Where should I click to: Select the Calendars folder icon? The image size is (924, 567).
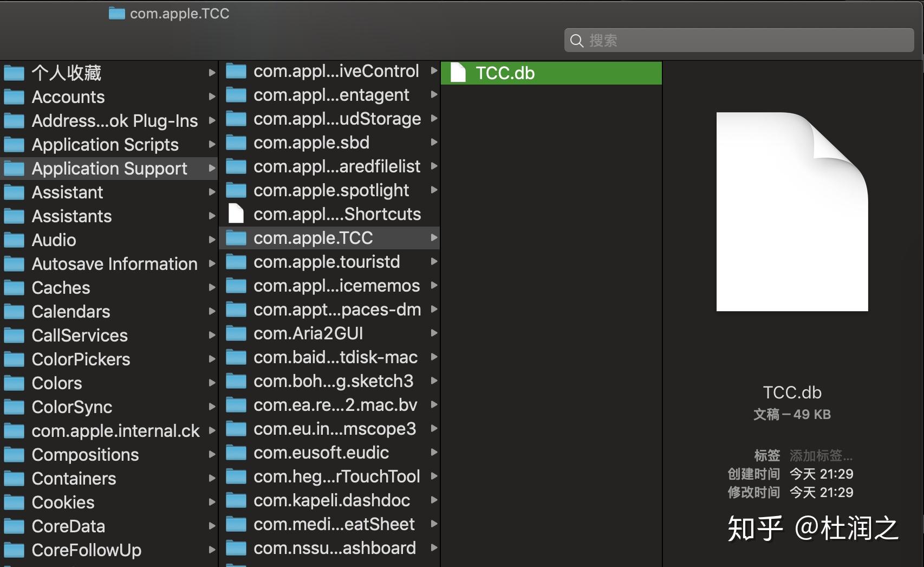click(x=14, y=311)
